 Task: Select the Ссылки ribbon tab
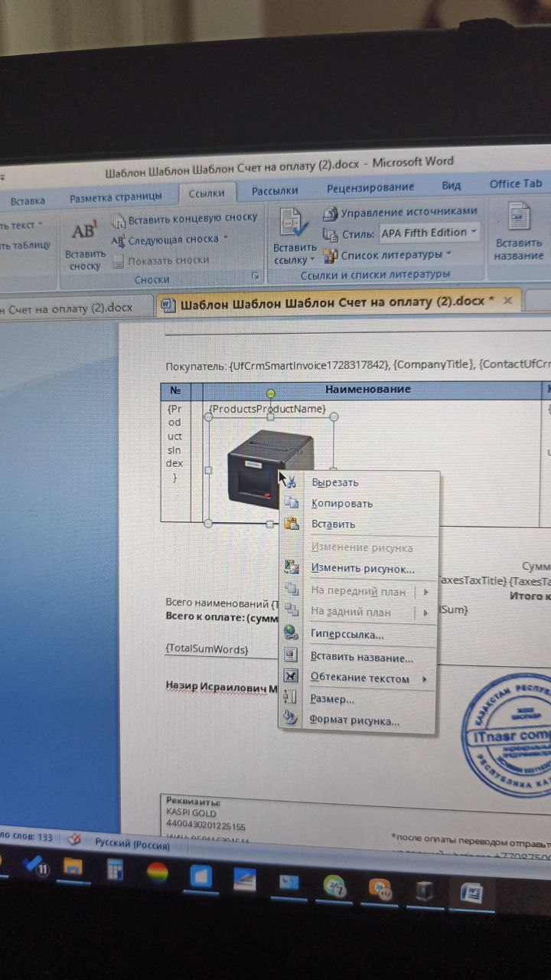(x=207, y=194)
